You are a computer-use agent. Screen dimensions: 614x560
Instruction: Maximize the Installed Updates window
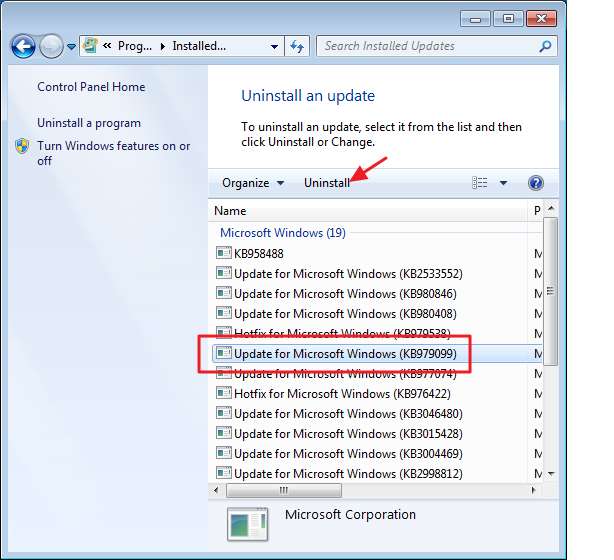[x=508, y=18]
